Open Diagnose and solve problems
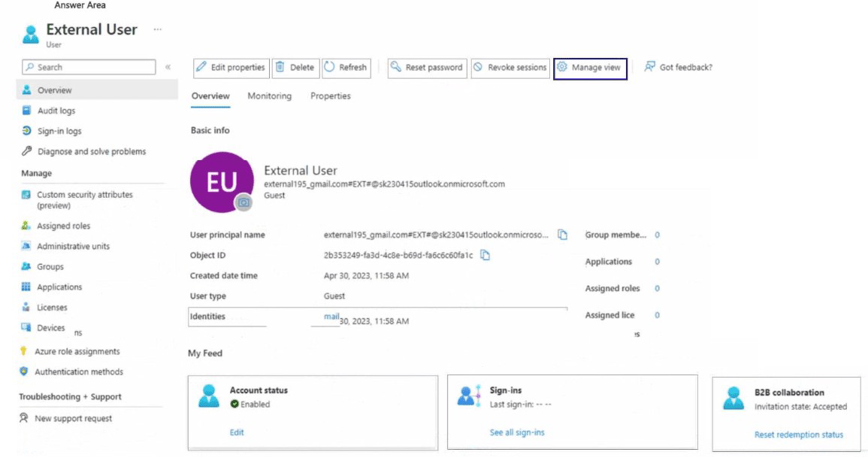This screenshot has width=868, height=458. (x=92, y=151)
